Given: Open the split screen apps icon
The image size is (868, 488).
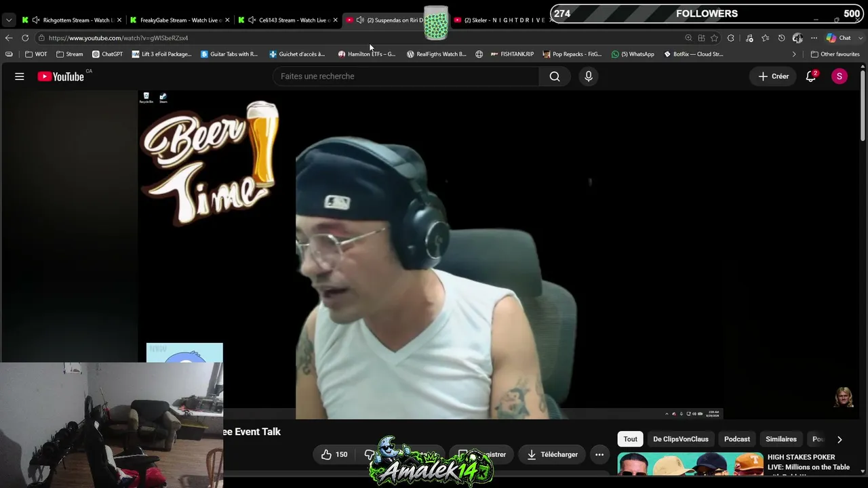Looking at the screenshot, I should pos(701,38).
